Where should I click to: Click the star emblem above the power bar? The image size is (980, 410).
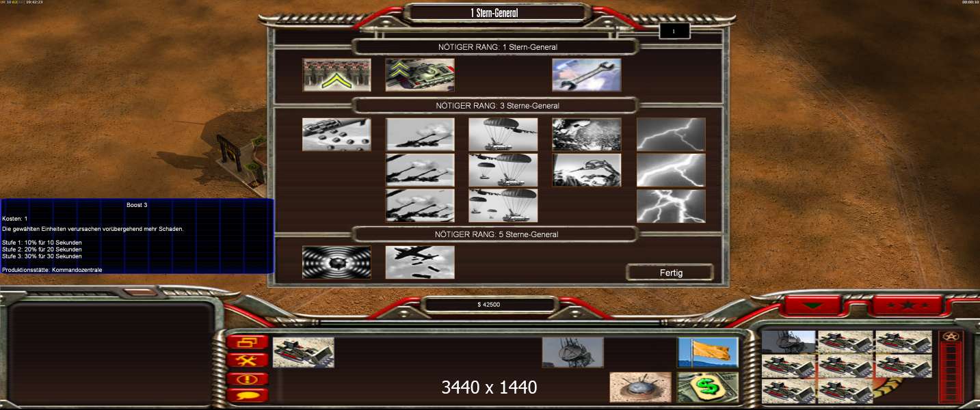coord(951,336)
